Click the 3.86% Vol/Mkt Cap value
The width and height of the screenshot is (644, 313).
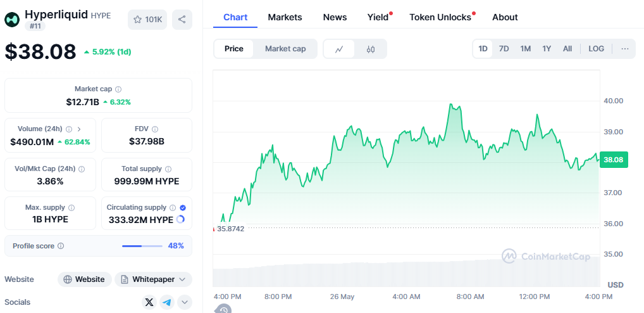point(50,181)
